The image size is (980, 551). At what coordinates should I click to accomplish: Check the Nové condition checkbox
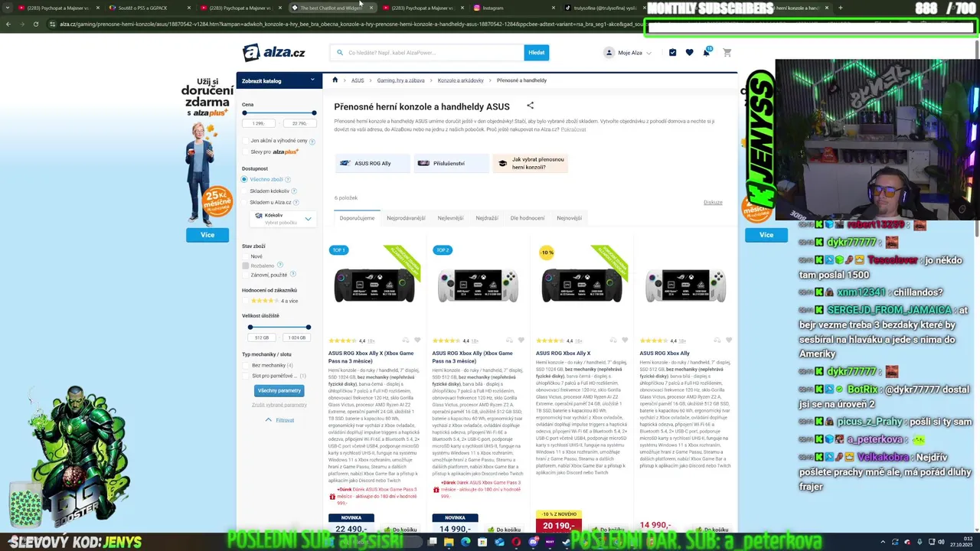coord(245,256)
